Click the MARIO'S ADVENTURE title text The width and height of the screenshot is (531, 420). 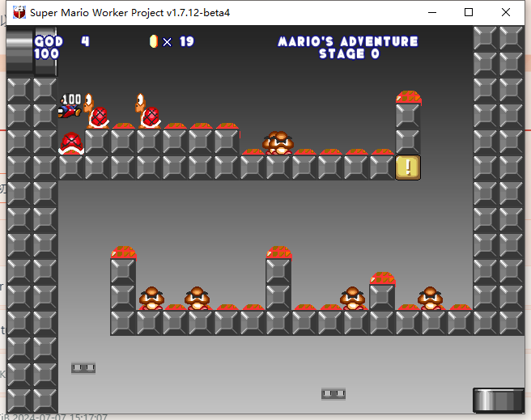(348, 41)
